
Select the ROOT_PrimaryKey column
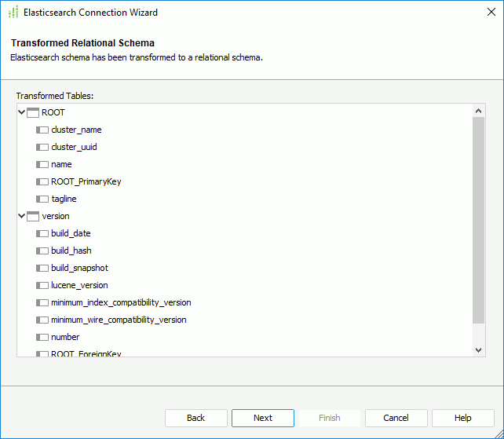coord(86,181)
